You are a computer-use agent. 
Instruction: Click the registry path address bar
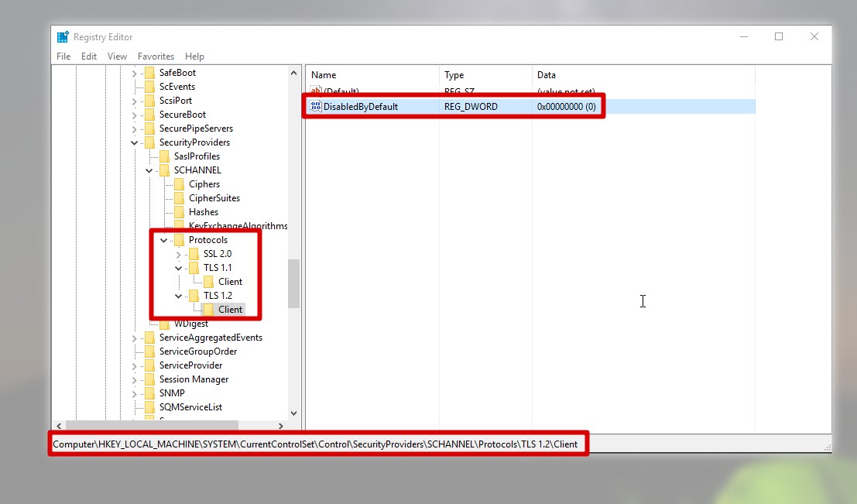(314, 444)
